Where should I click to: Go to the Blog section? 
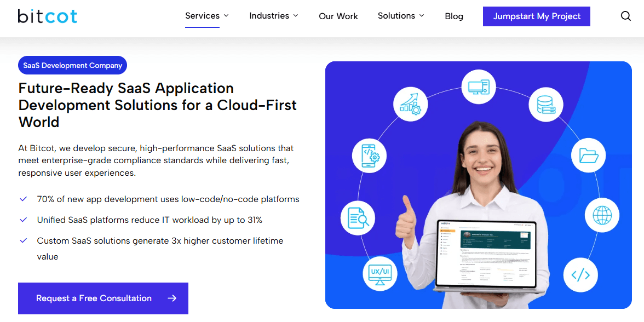point(454,16)
